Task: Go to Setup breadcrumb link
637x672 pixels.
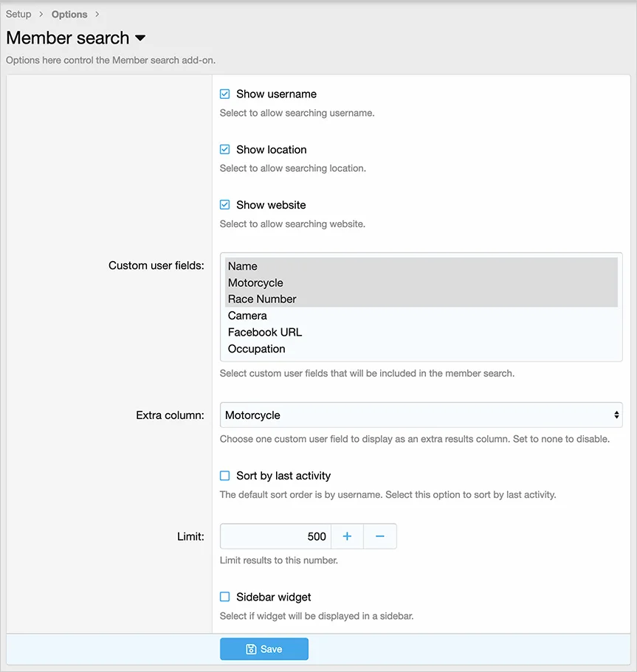Action: 18,14
